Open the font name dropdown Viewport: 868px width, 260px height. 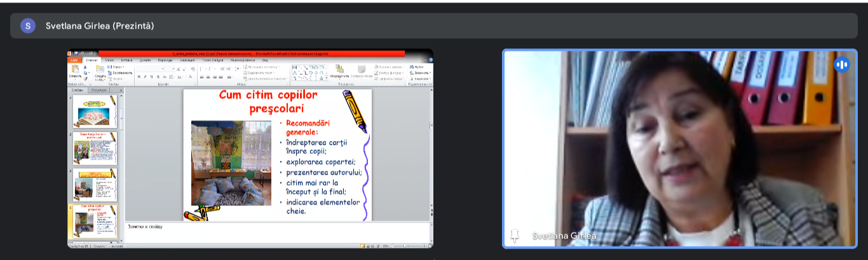(164, 69)
